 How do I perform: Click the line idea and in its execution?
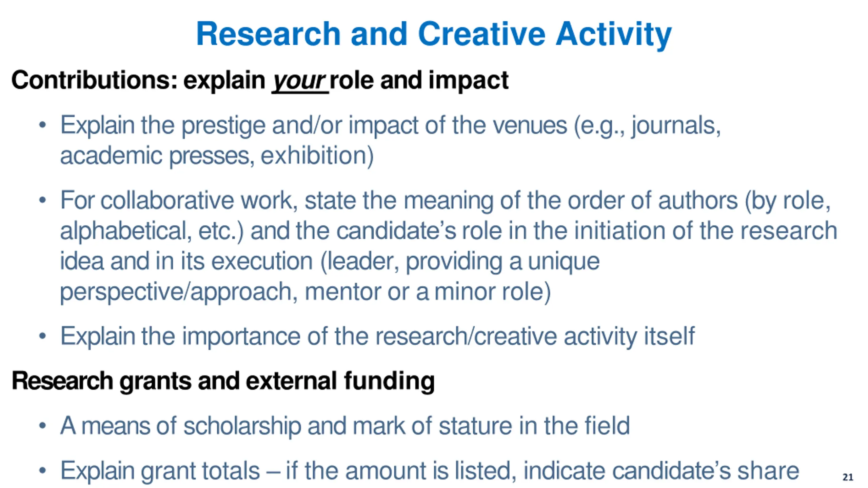[330, 261]
